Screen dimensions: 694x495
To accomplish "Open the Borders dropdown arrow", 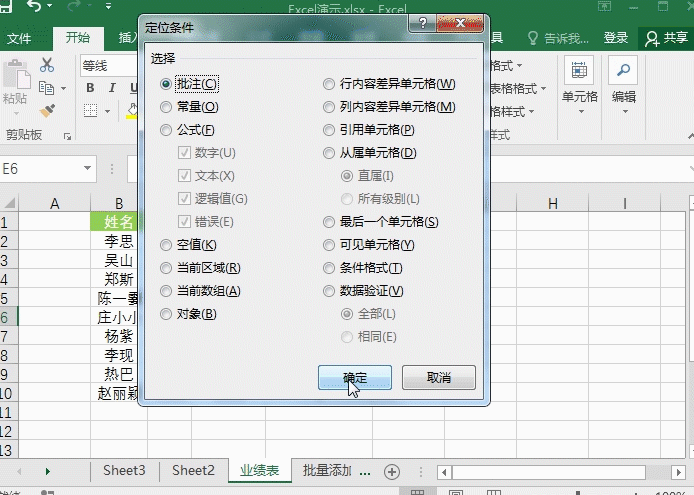I will click(x=108, y=111).
